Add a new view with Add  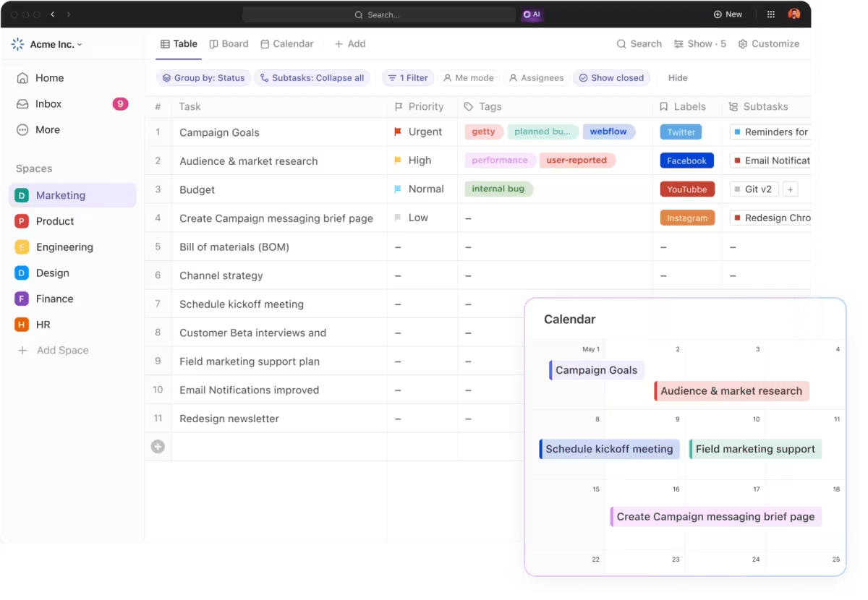pyautogui.click(x=350, y=44)
